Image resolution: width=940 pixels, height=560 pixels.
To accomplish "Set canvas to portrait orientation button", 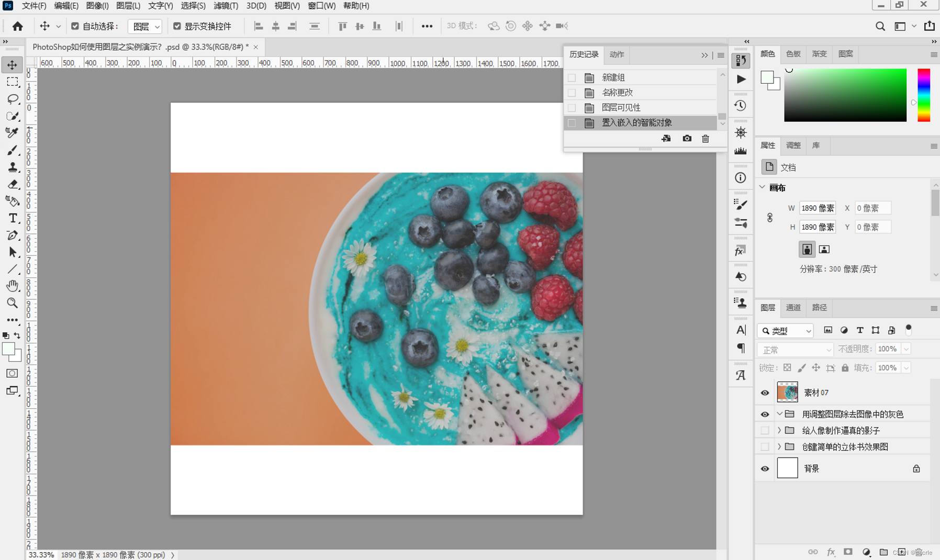I will point(807,249).
